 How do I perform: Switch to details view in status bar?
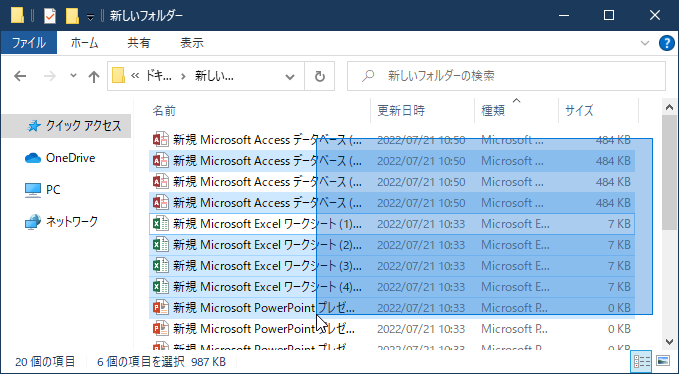point(641,361)
